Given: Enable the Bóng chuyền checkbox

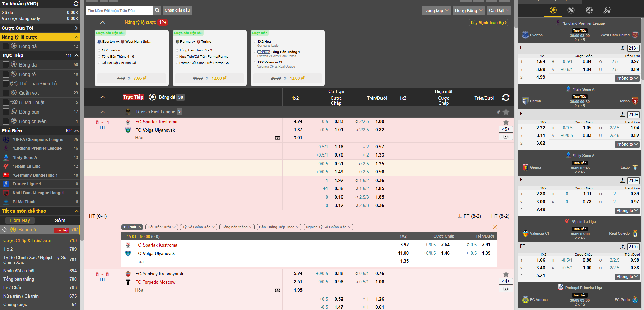Looking at the screenshot, I should point(6,121).
